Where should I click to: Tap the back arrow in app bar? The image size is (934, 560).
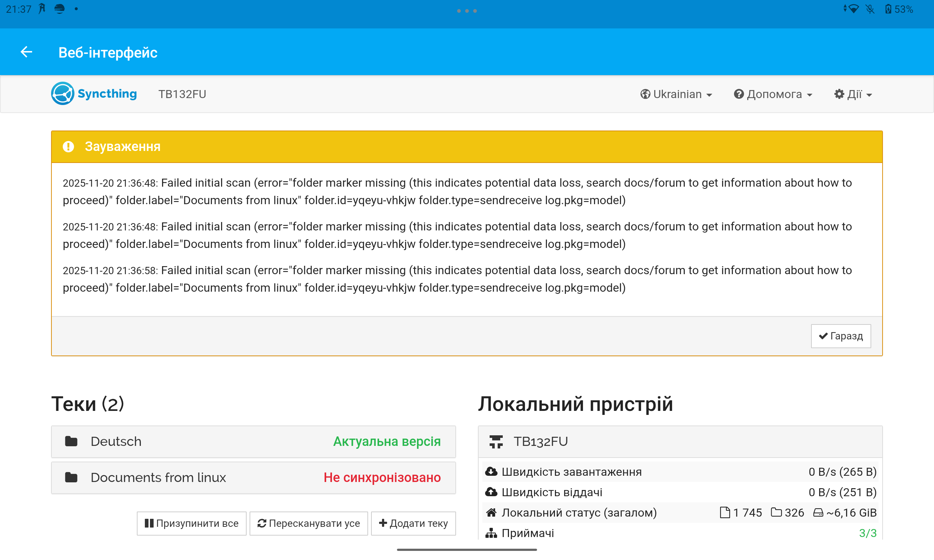click(x=26, y=52)
